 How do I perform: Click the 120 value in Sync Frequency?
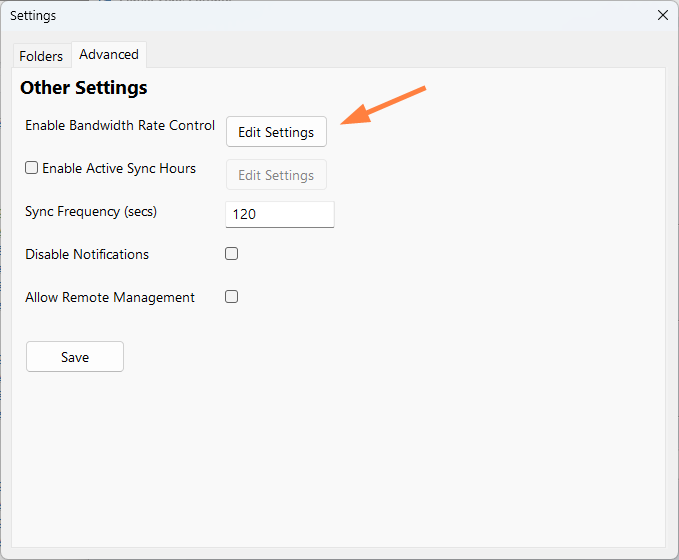tap(244, 215)
